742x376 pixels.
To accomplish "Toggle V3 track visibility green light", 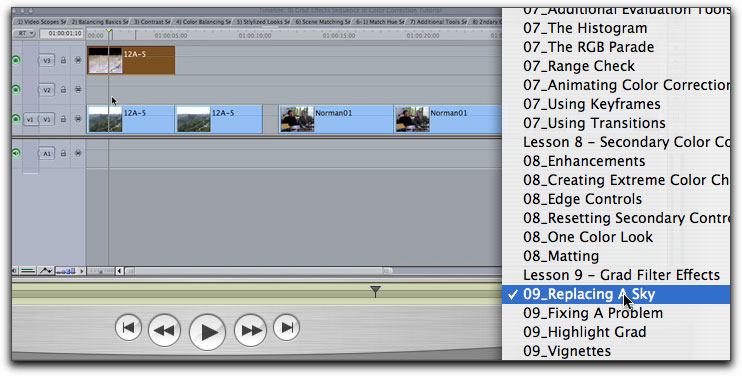I will pyautogui.click(x=16, y=60).
